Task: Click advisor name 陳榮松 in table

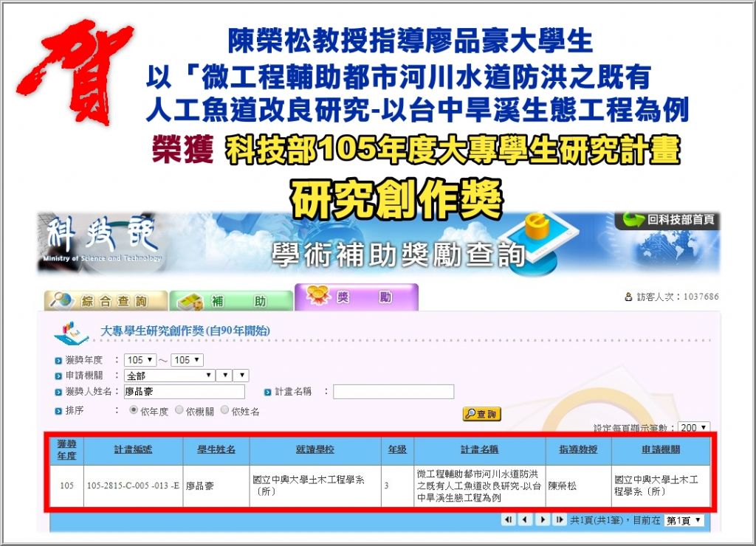Action: pos(562,485)
